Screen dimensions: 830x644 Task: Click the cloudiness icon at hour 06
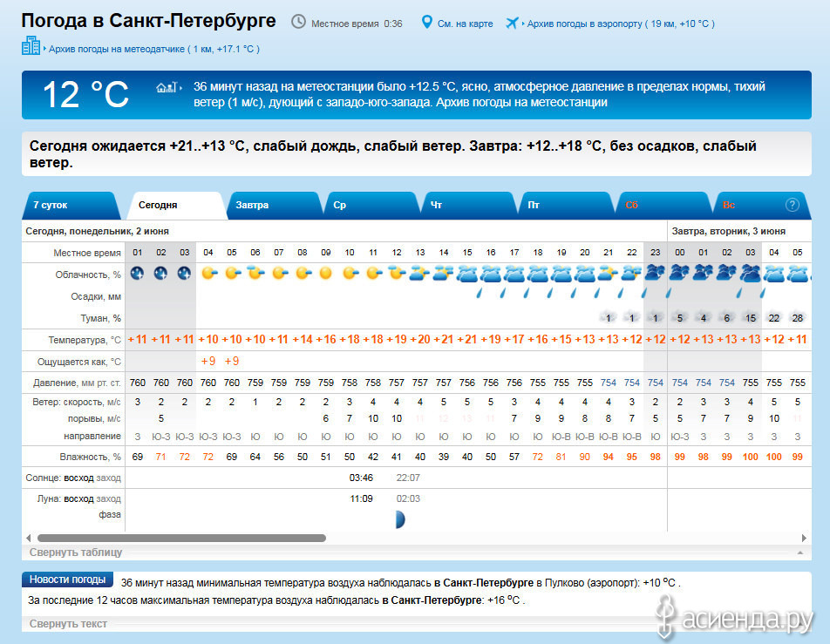[255, 273]
